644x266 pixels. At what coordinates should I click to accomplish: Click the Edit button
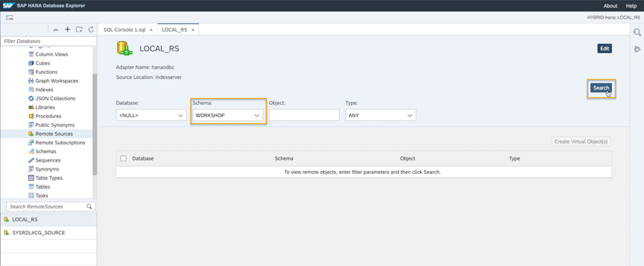(605, 48)
